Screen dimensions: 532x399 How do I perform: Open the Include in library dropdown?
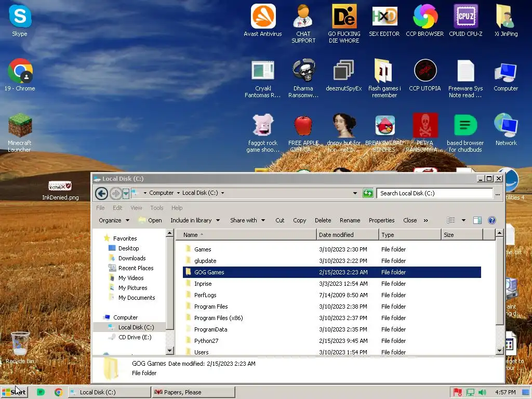[x=195, y=220]
